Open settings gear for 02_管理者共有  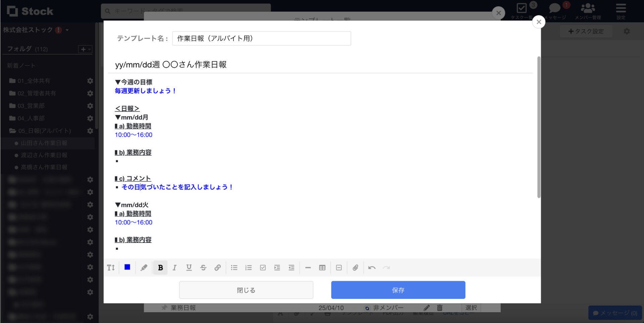[x=90, y=93]
